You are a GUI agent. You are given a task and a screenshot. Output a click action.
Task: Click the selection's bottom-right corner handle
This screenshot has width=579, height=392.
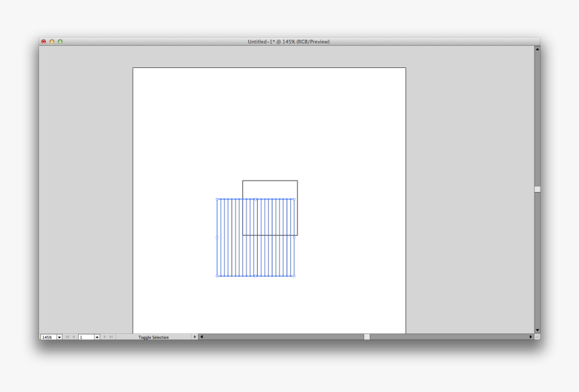click(x=294, y=275)
